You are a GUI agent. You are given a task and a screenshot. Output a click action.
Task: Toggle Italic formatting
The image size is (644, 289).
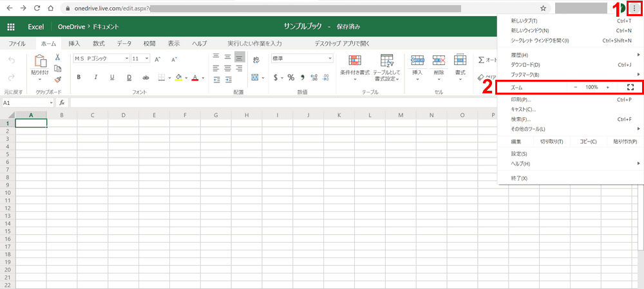coord(95,77)
